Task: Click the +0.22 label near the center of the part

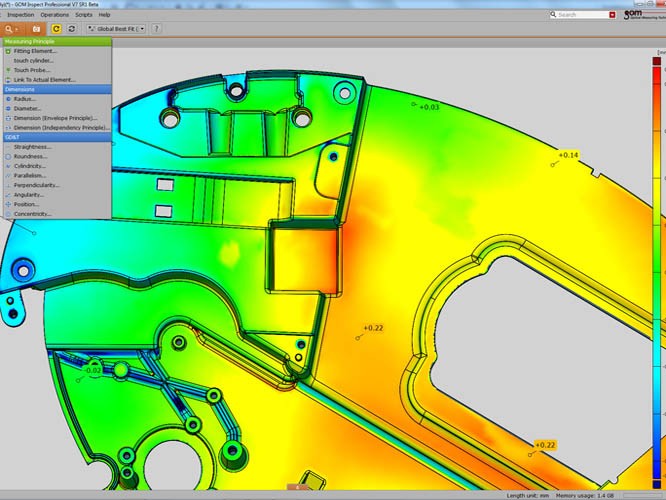Action: [373, 328]
